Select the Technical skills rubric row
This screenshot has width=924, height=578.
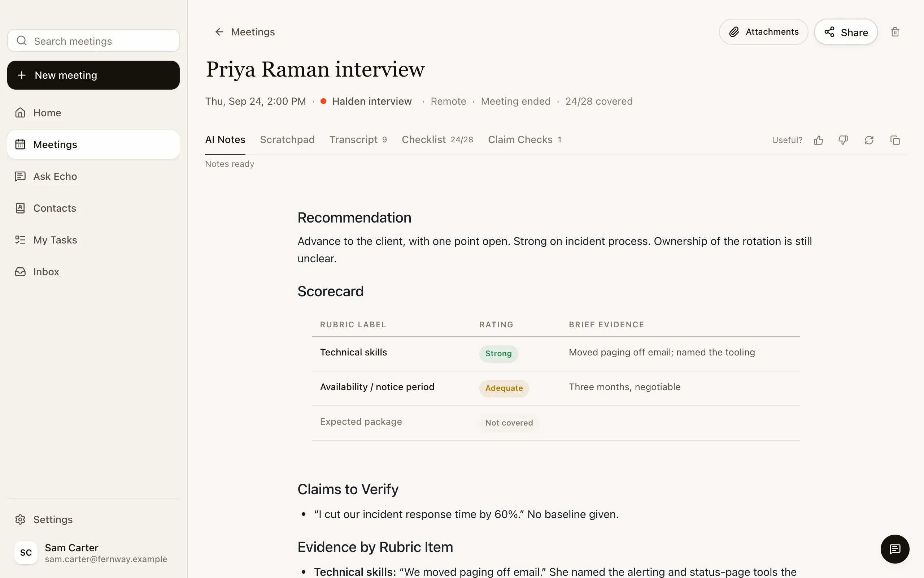(x=555, y=354)
